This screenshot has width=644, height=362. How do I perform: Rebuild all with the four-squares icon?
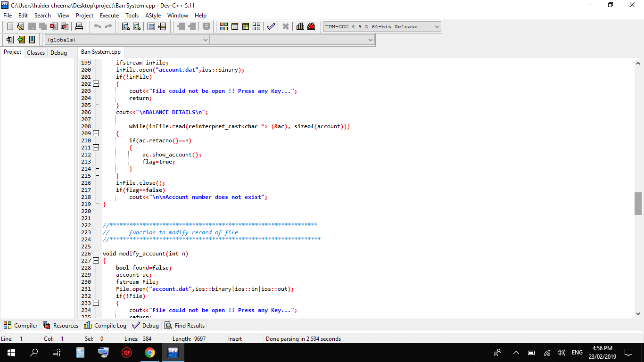pos(256,26)
